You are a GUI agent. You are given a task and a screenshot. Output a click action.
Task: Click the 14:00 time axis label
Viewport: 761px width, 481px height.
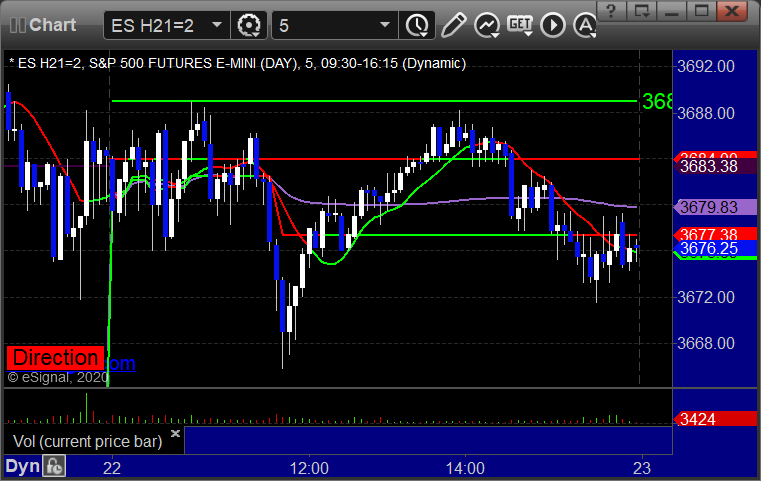pos(465,468)
